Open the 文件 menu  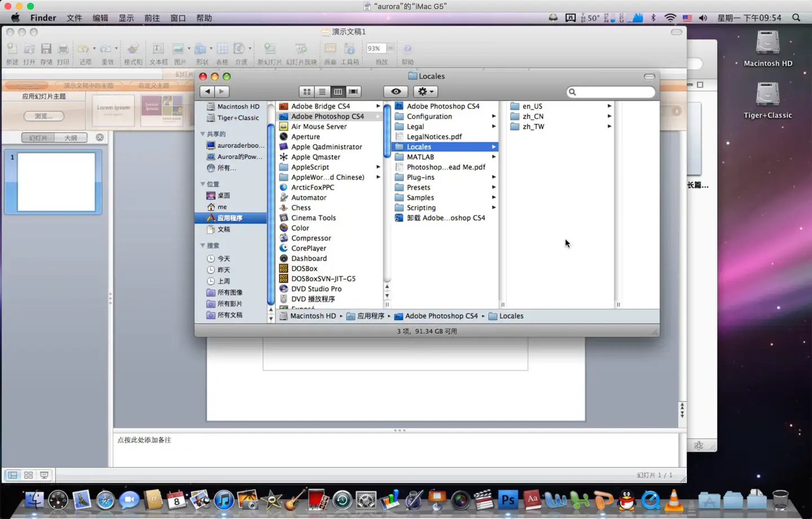click(74, 18)
